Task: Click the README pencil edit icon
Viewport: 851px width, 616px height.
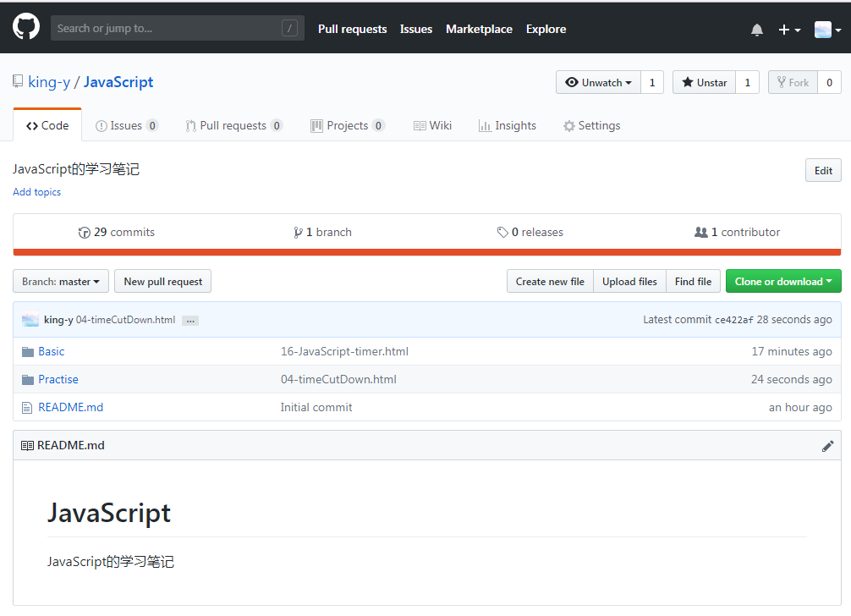Action: (827, 446)
